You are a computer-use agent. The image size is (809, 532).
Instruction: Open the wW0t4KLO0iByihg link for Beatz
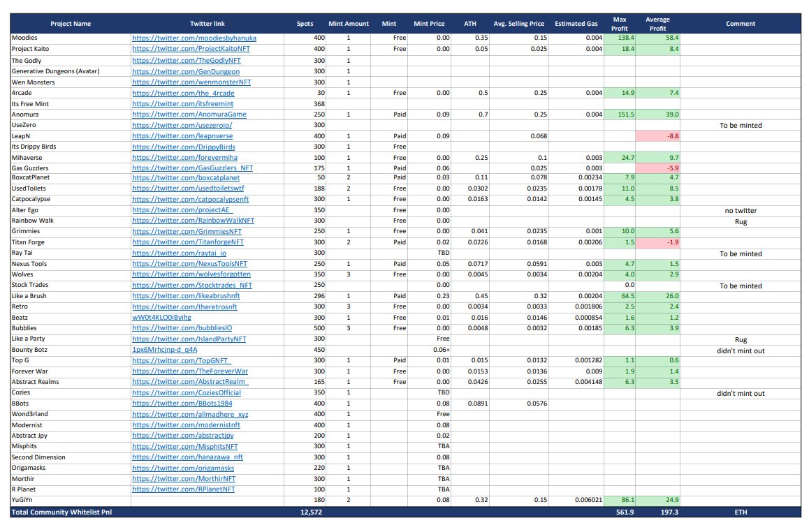pyautogui.click(x=161, y=318)
